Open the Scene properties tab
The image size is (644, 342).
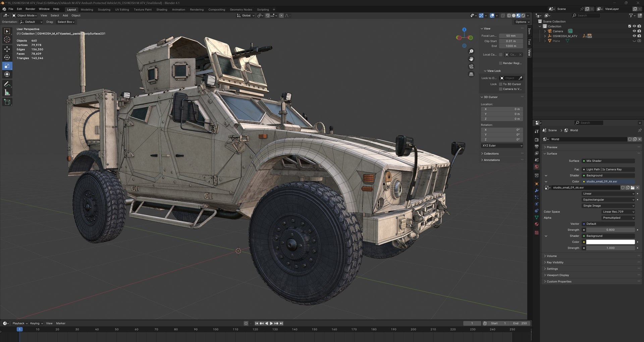pos(537,160)
